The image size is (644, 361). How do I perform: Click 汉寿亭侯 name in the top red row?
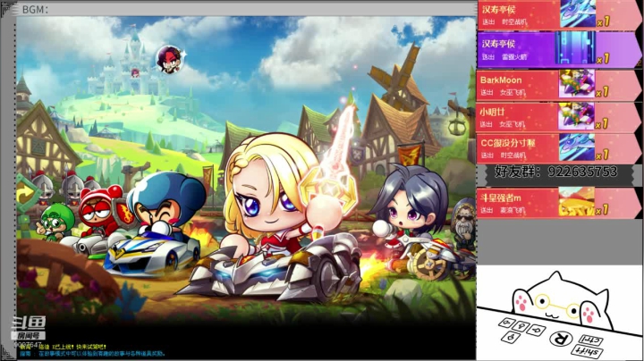498,10
